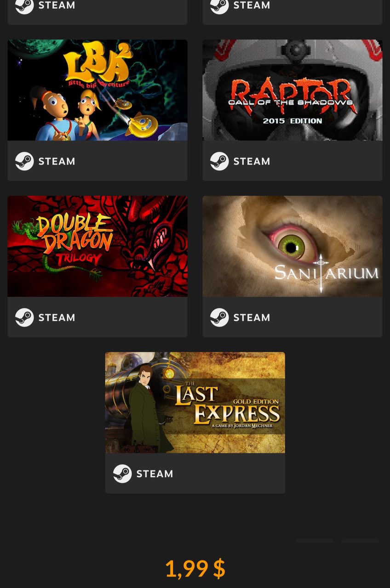Viewport: 390px width, 588px height.
Task: Click the STEAM label above the LBA 2 card
Action: [57, 6]
